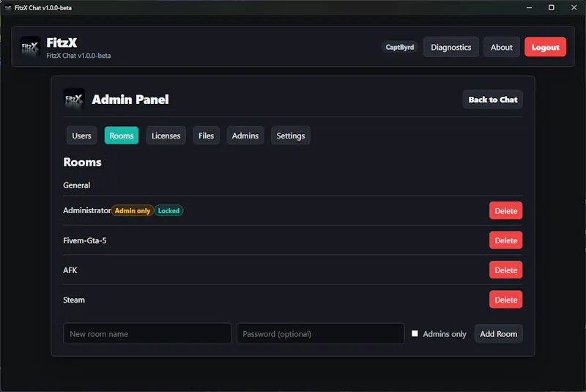The image size is (586, 392).
Task: Click the FitzX logo in header
Action: pos(30,47)
